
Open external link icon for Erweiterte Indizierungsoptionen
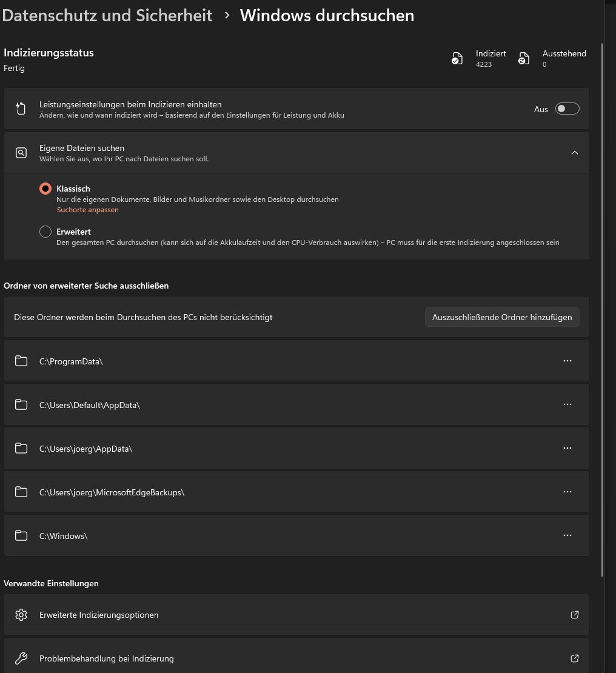(x=575, y=615)
